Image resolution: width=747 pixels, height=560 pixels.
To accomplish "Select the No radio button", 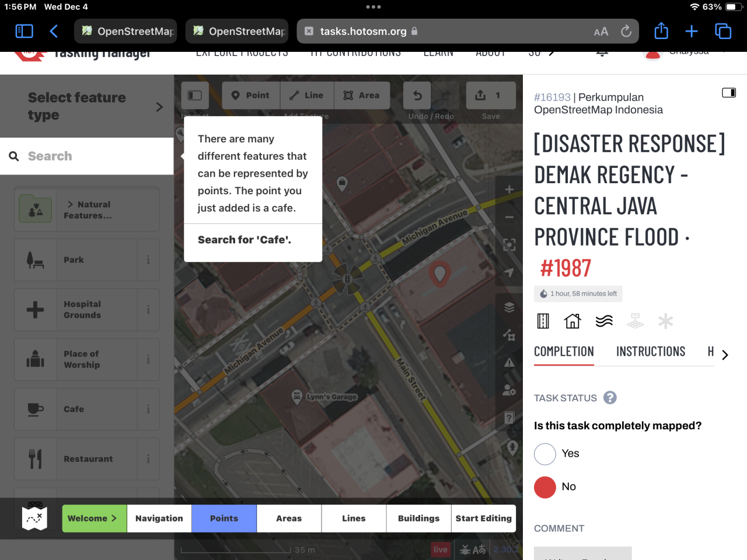I will (545, 487).
